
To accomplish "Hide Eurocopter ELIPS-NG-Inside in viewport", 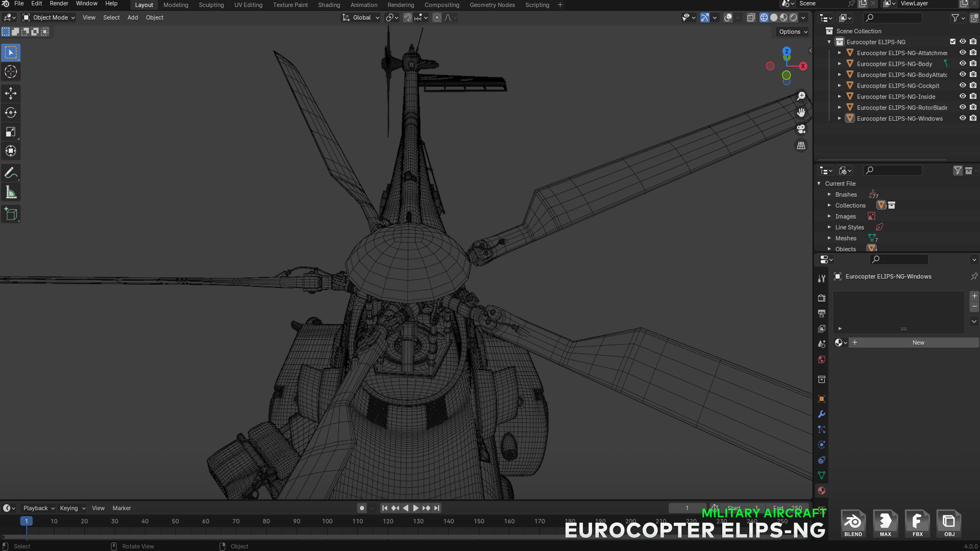I will click(962, 96).
